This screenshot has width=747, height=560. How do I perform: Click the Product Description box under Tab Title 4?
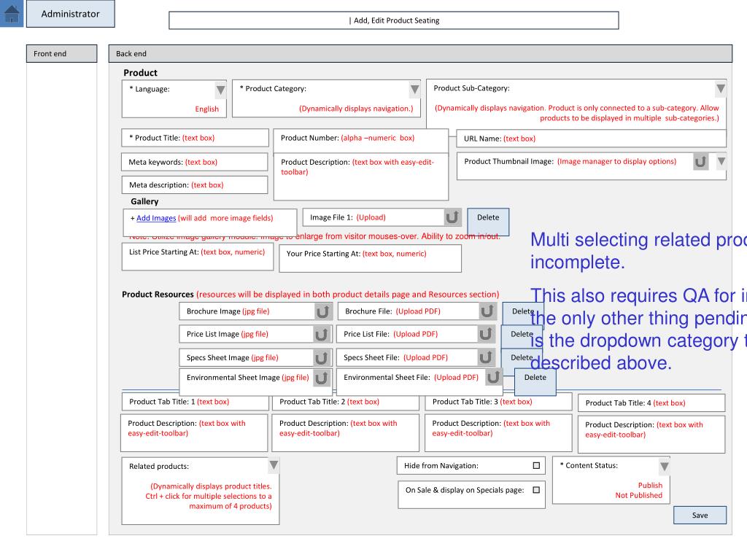point(651,435)
